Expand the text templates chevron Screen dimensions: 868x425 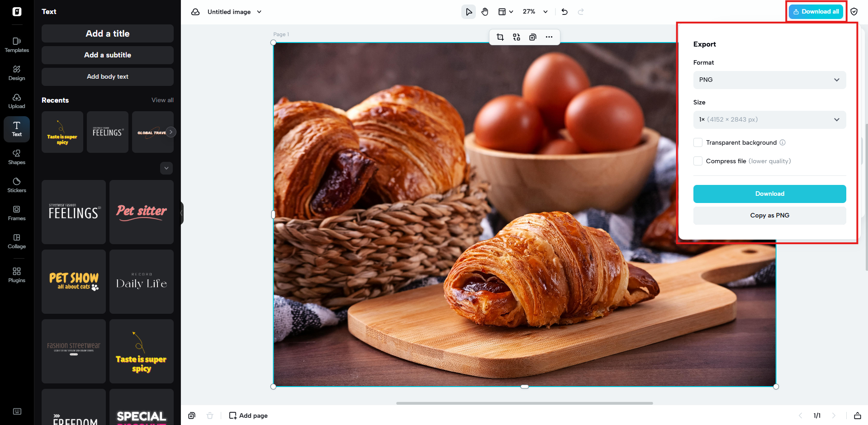(x=166, y=168)
